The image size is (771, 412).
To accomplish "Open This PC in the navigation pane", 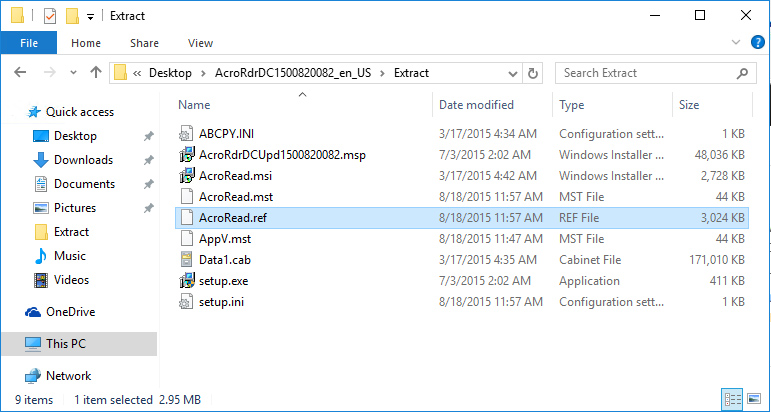I will (x=66, y=344).
